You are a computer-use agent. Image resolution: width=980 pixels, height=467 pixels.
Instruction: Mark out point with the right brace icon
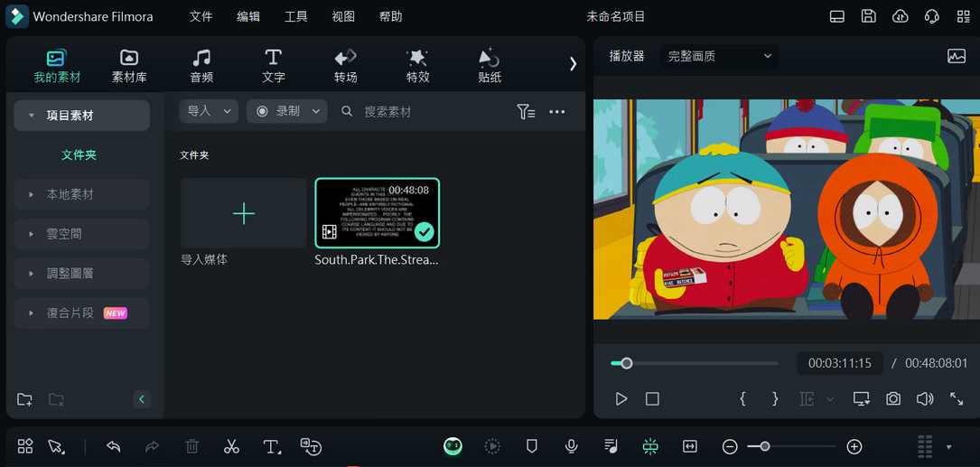pyautogui.click(x=775, y=399)
